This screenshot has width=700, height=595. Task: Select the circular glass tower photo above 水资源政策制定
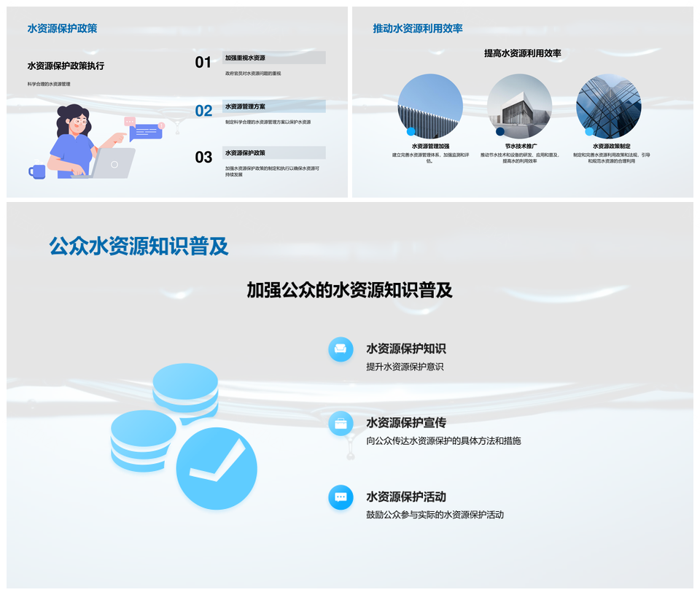[609, 106]
